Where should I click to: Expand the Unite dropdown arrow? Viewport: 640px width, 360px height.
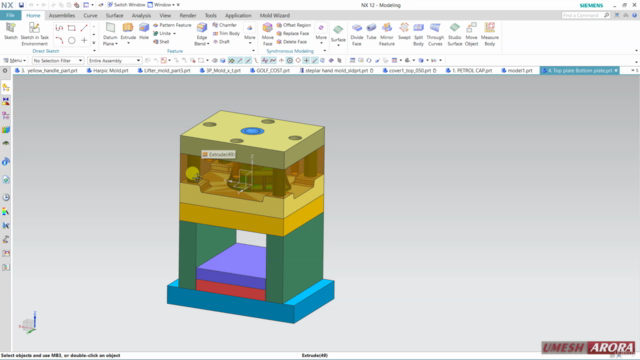click(174, 33)
